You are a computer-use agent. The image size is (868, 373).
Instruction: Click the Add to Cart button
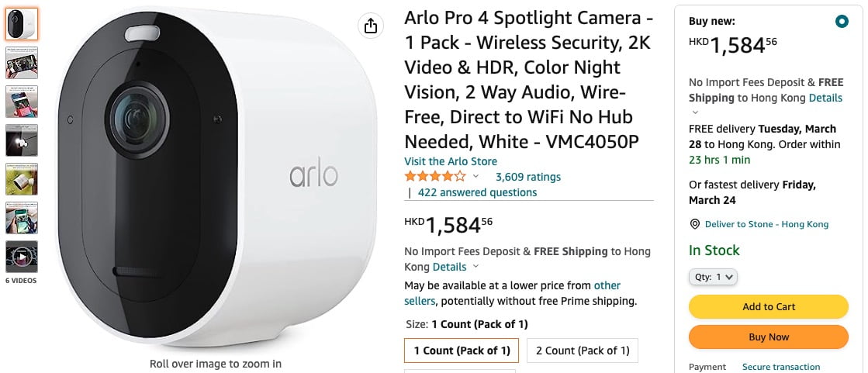pos(768,306)
